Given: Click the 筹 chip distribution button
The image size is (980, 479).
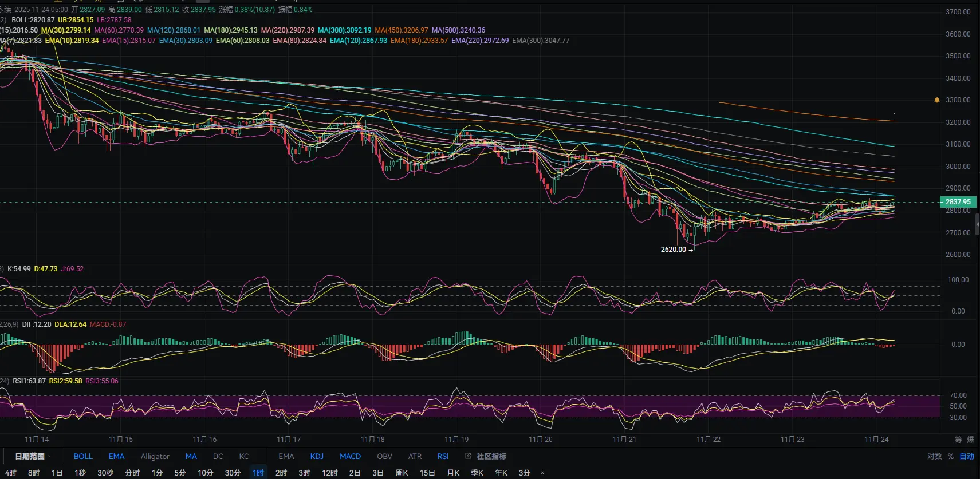Looking at the screenshot, I should point(958,440).
